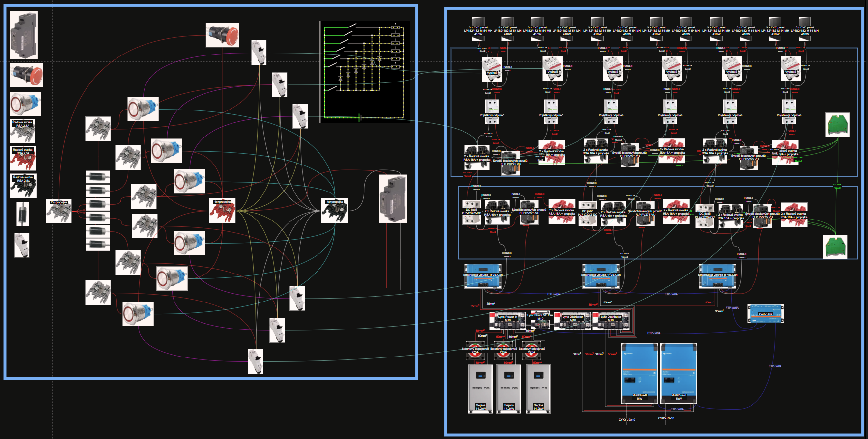Select the Lynx Shunt VE.Can M10 module
The width and height of the screenshot is (868, 439).
[x=540, y=320]
